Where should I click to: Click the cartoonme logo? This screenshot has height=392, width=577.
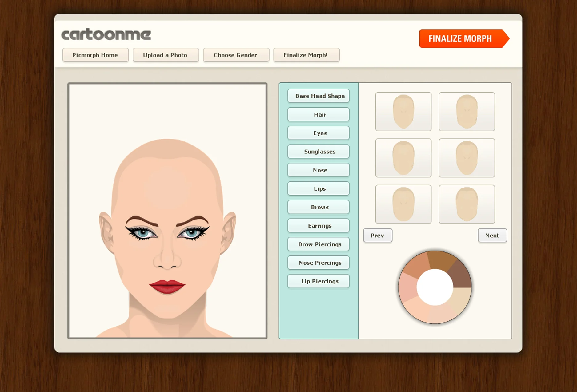point(106,34)
